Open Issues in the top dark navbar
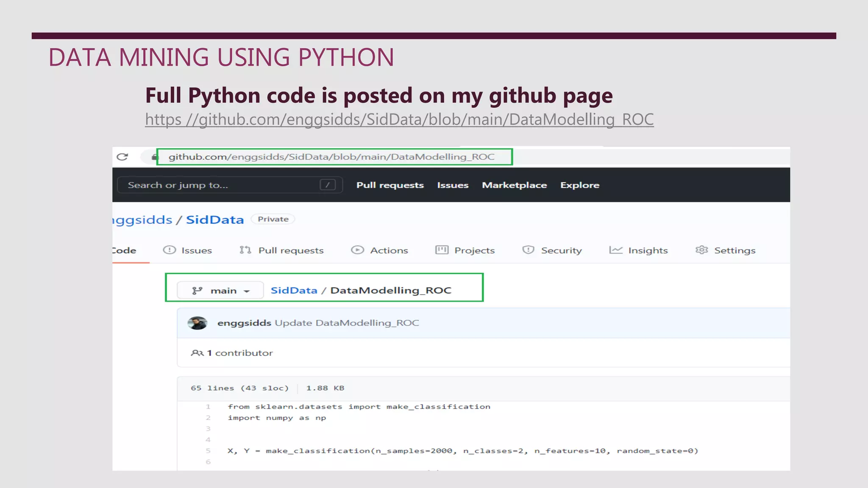Image resolution: width=868 pixels, height=488 pixels. (x=453, y=185)
